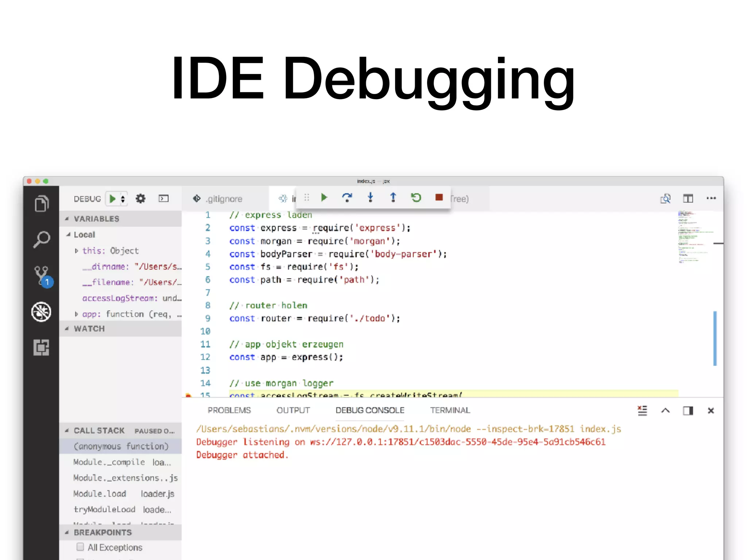Open the Debug view bug icon
Screen dimensions: 747x560
click(41, 312)
